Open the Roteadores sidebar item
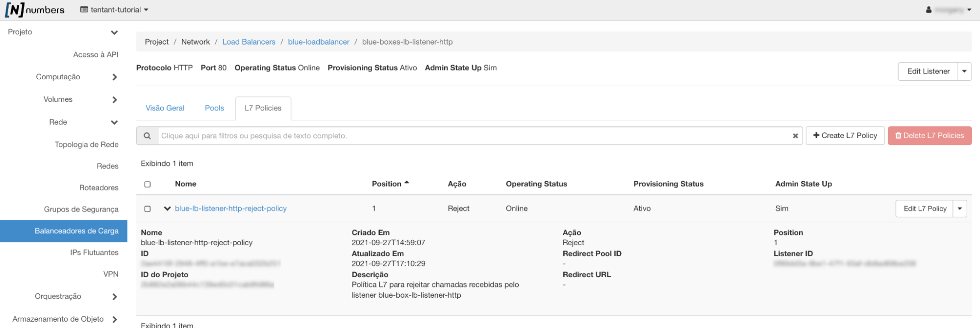The image size is (980, 328). click(99, 187)
